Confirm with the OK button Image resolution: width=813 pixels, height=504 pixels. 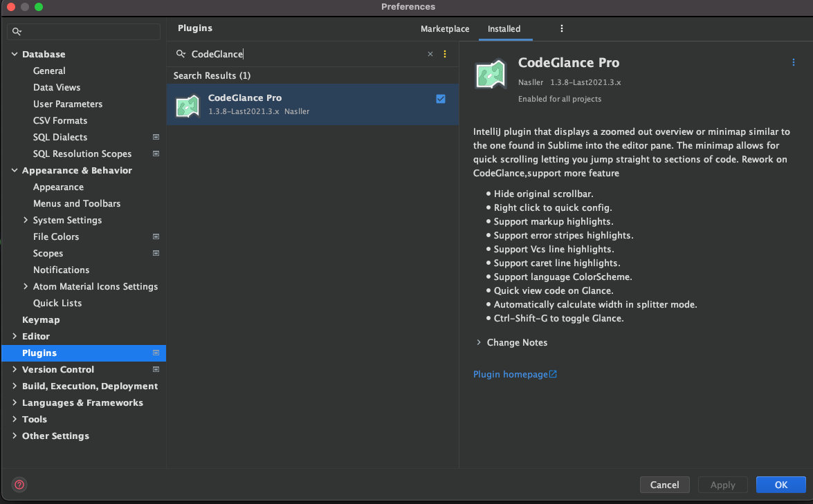(x=780, y=485)
